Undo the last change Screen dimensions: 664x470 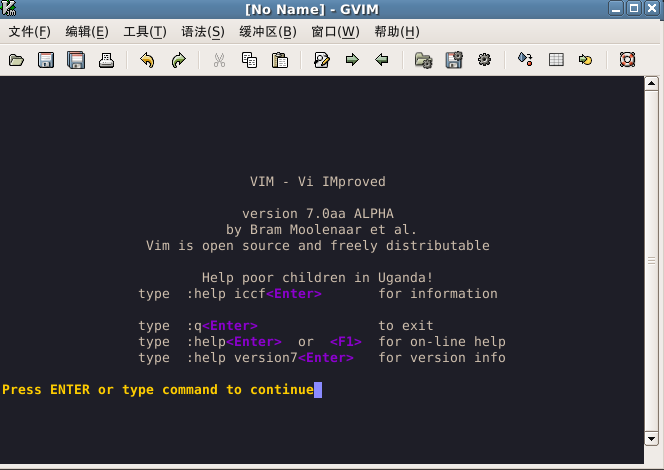147,60
